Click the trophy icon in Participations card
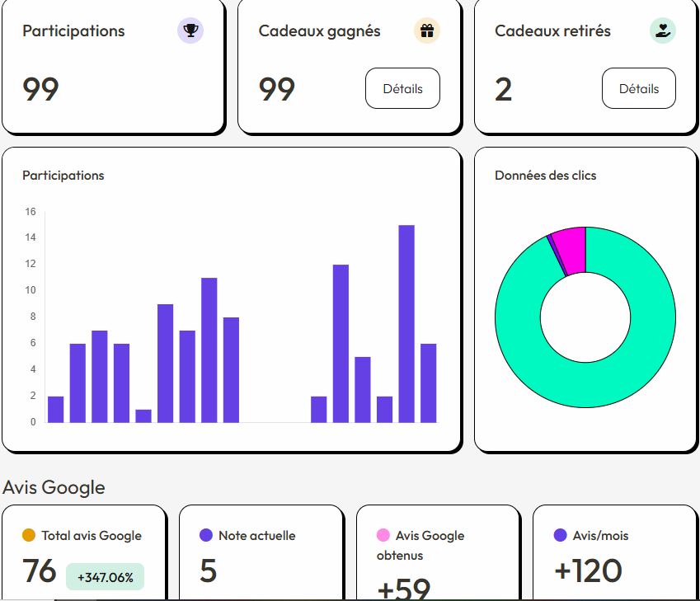 pos(190,31)
